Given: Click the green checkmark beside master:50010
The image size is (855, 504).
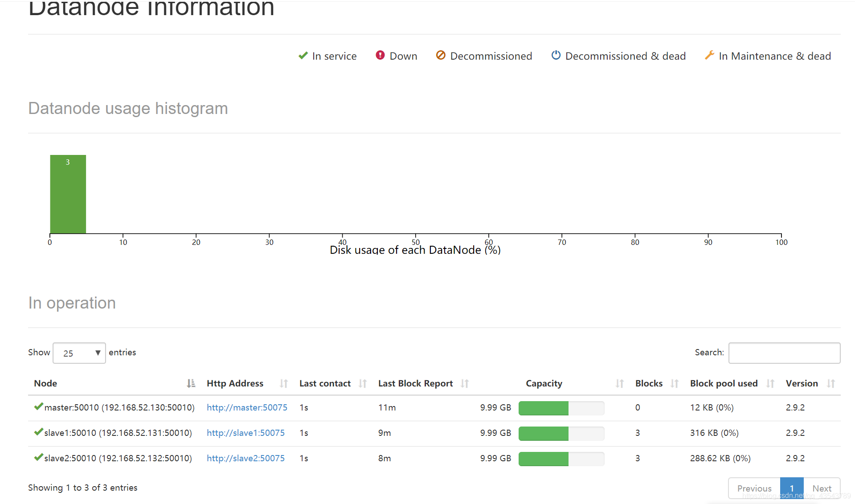Looking at the screenshot, I should [38, 406].
